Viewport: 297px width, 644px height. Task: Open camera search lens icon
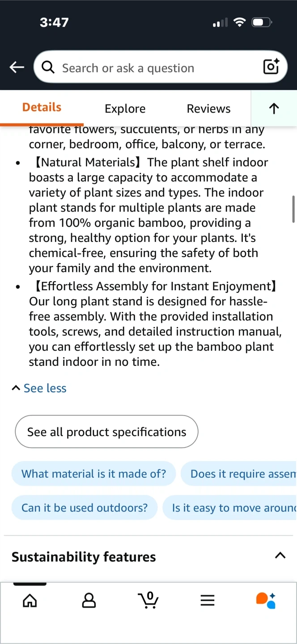271,67
